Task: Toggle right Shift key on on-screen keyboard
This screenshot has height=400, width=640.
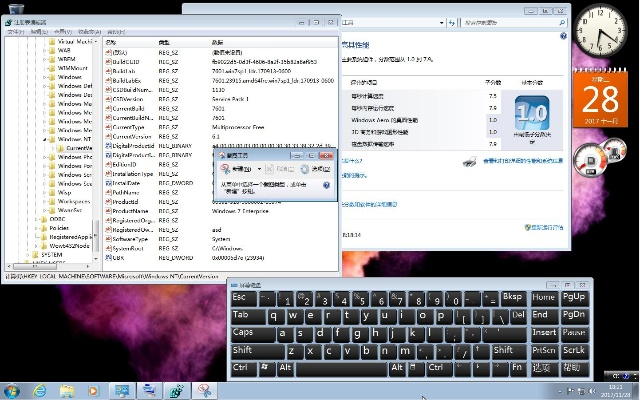Action: coord(509,350)
